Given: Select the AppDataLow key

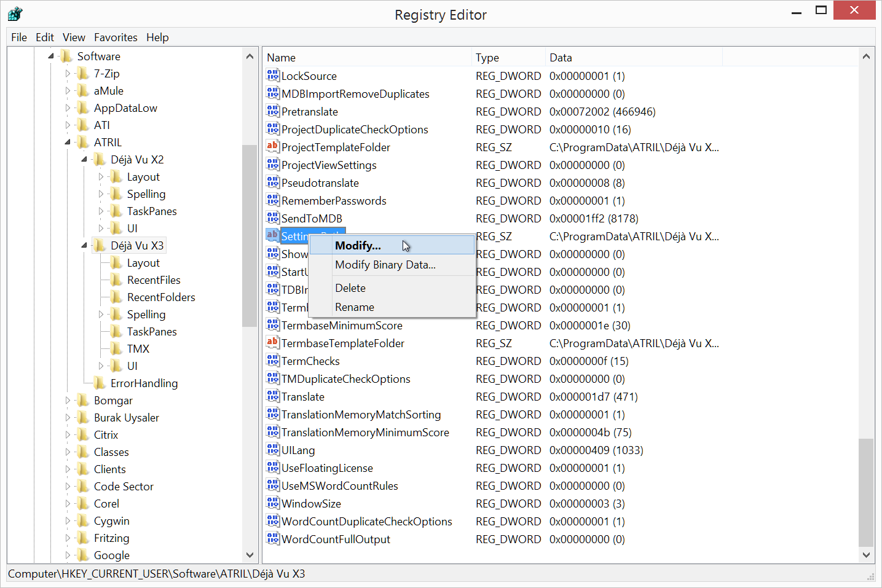Looking at the screenshot, I should [x=125, y=108].
